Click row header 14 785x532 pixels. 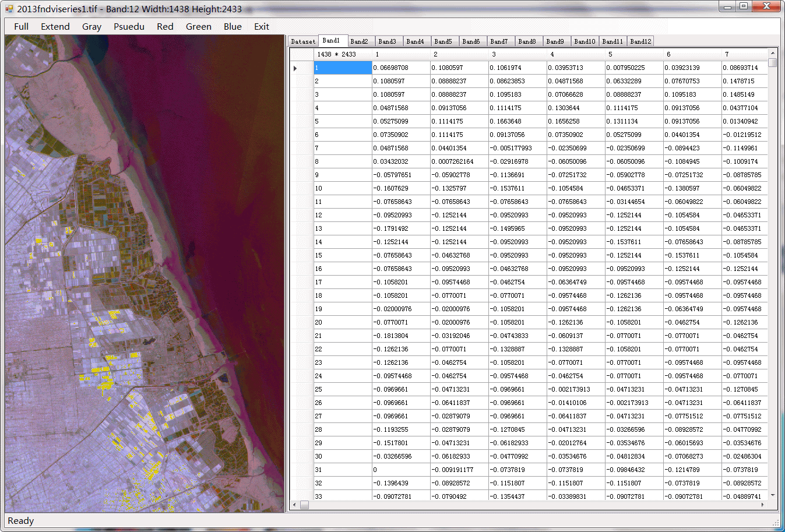(x=343, y=242)
